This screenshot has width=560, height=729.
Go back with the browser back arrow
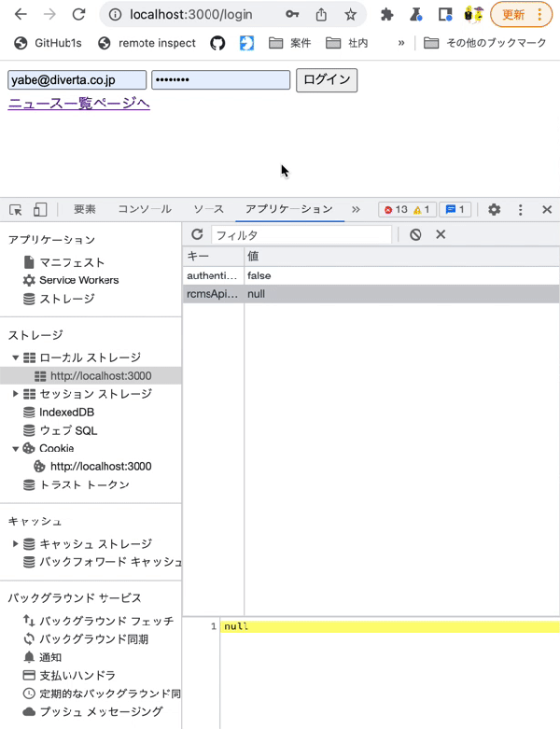point(21,15)
